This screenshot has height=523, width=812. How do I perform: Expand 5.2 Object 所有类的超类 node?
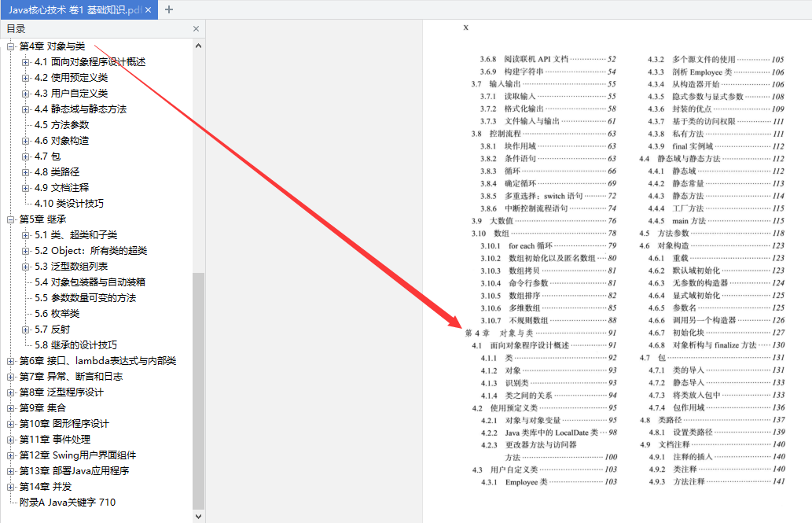pos(25,251)
